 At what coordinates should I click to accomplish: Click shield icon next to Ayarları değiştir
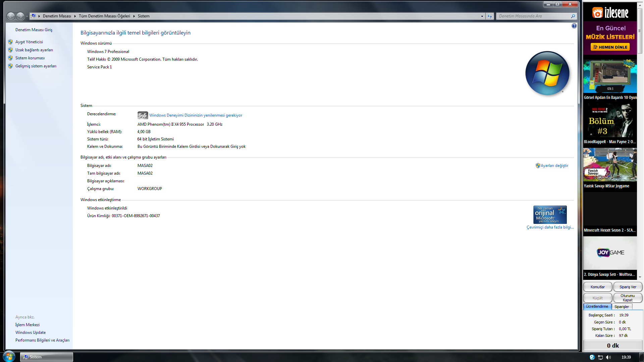pos(538,166)
